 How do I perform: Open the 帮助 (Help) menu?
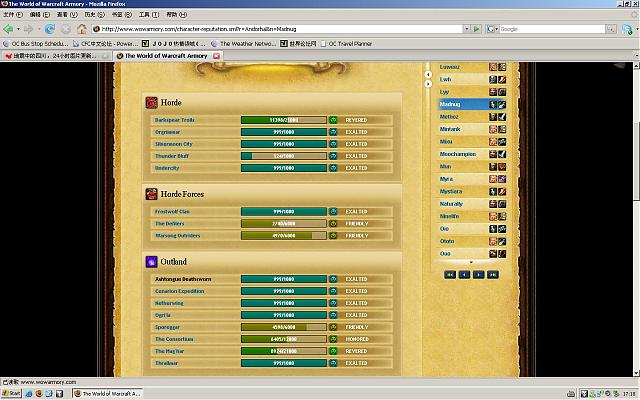[x=176, y=15]
